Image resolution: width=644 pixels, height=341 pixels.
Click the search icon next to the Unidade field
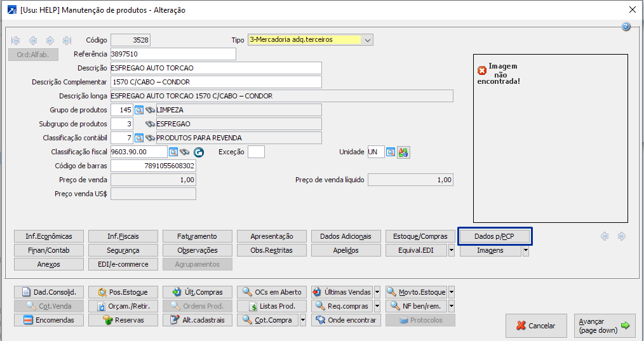[x=391, y=152]
